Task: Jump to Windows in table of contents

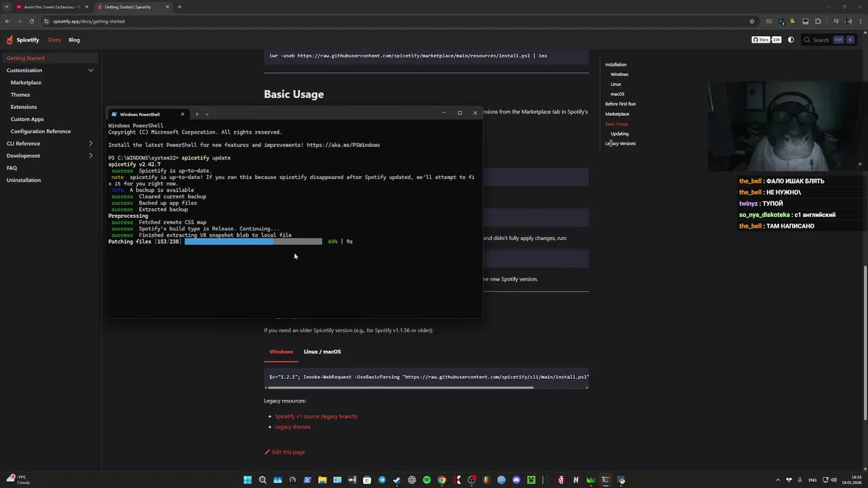Action: click(x=619, y=75)
